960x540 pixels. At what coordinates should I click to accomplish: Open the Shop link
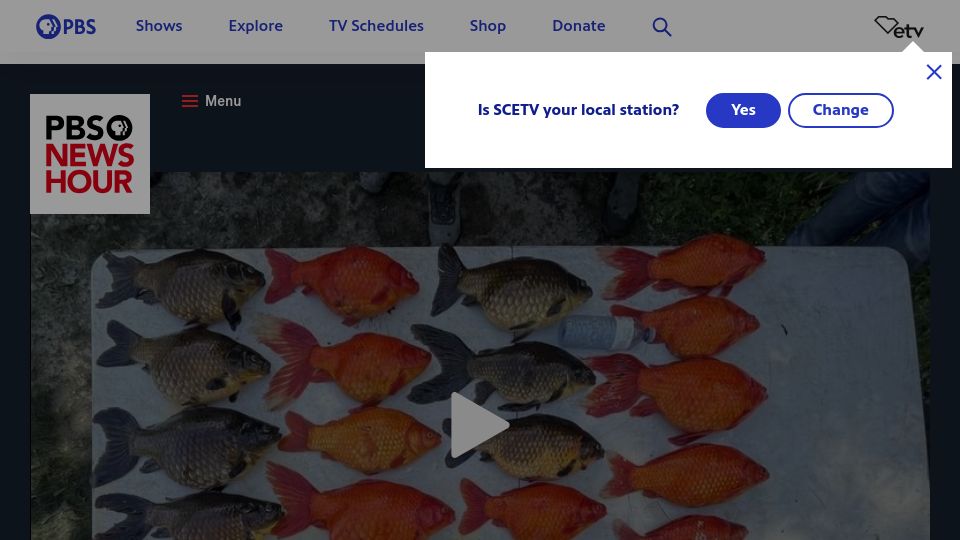487,26
